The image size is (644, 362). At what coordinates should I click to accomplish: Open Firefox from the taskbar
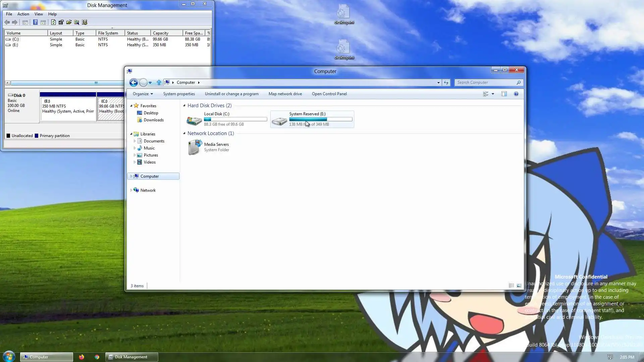pos(82,357)
